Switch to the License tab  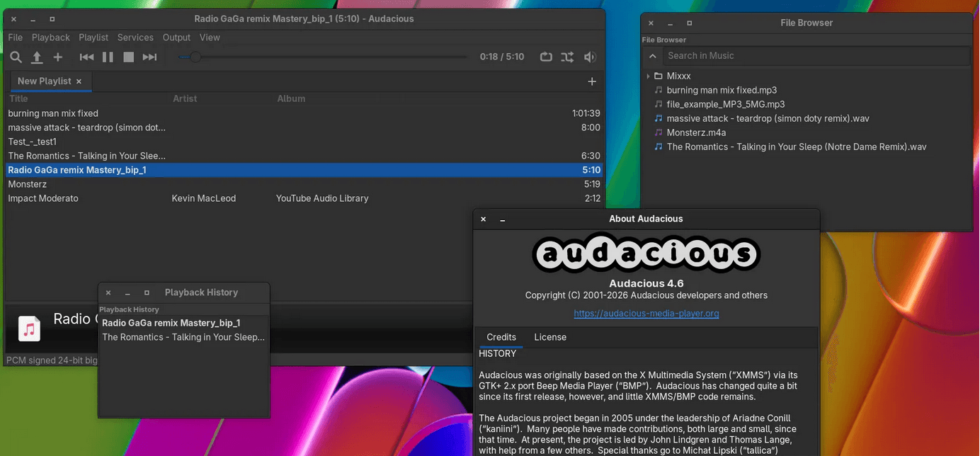click(550, 337)
